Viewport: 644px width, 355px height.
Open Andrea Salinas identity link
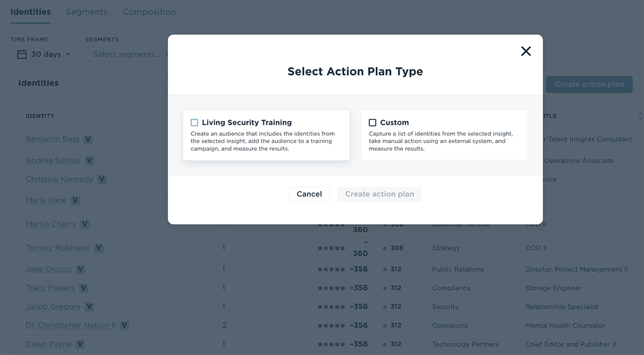(53, 160)
